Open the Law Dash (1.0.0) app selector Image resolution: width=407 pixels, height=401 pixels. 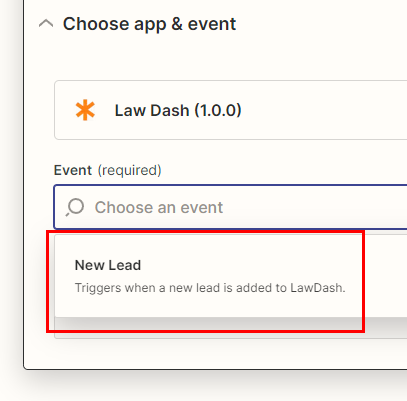pos(231,110)
